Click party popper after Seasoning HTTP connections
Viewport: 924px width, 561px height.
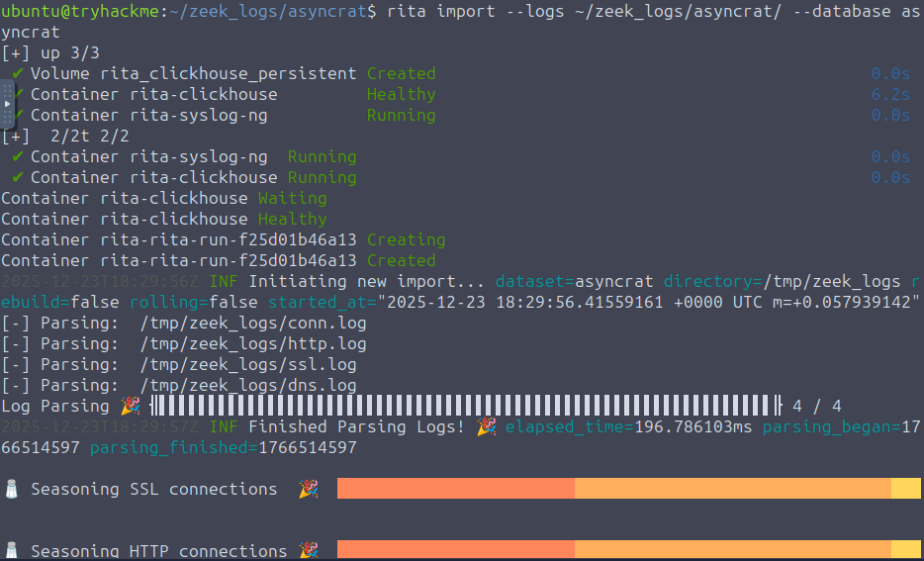(x=309, y=550)
